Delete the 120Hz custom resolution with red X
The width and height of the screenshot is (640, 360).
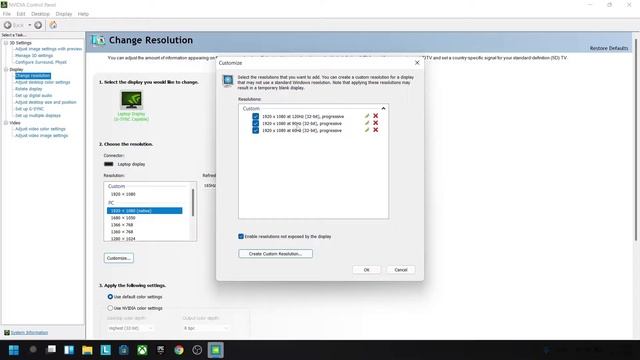click(x=376, y=116)
